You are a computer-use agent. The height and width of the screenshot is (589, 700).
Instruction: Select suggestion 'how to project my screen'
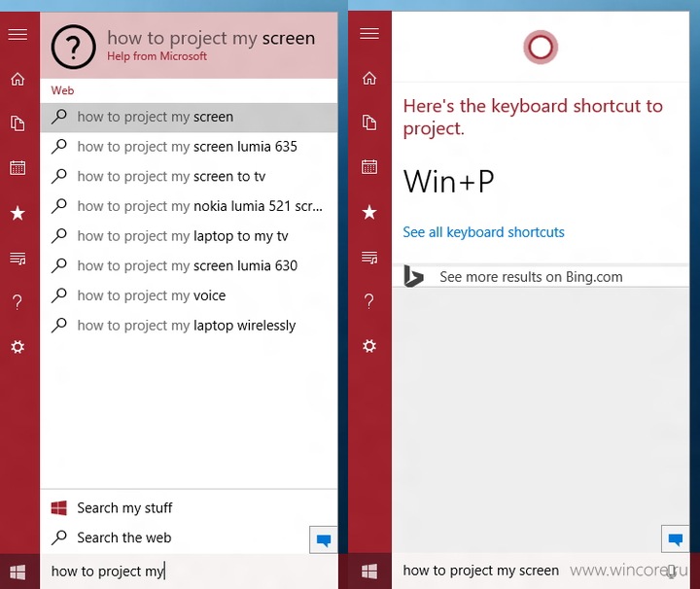tap(189, 118)
